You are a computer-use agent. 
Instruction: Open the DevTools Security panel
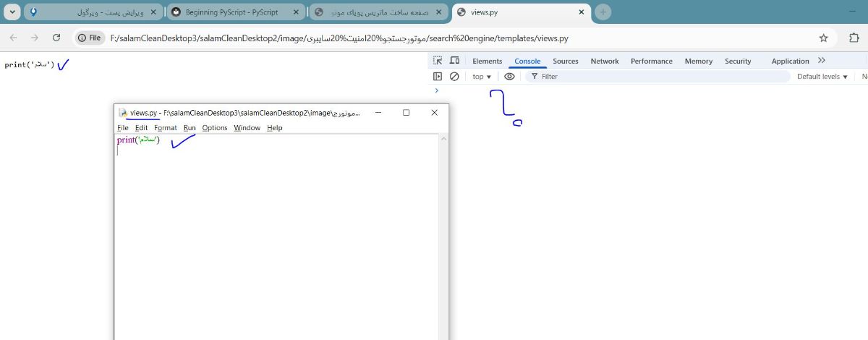pos(738,61)
